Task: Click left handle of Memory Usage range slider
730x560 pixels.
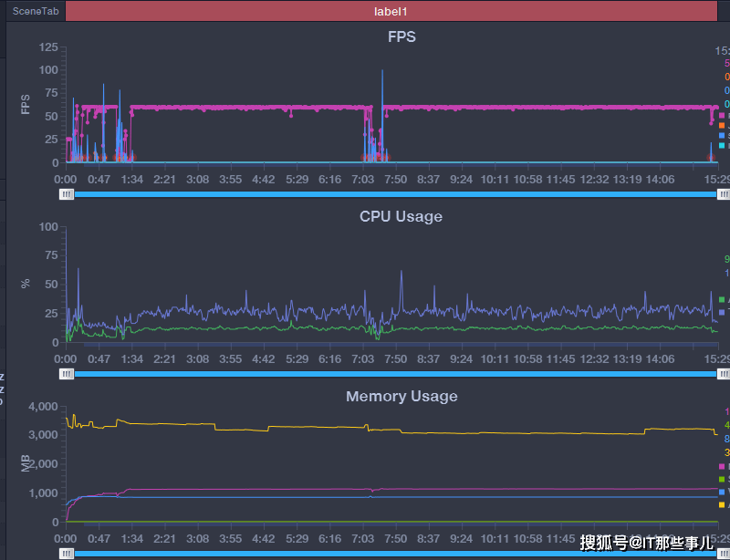Action: [67, 554]
